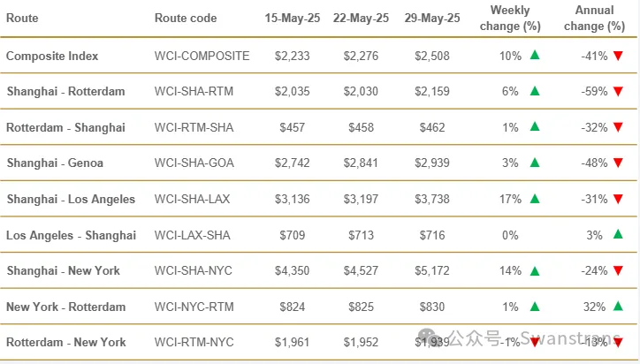Click green up arrow for New York - Rotterdam annual change
The image size is (640, 364).
618,306
